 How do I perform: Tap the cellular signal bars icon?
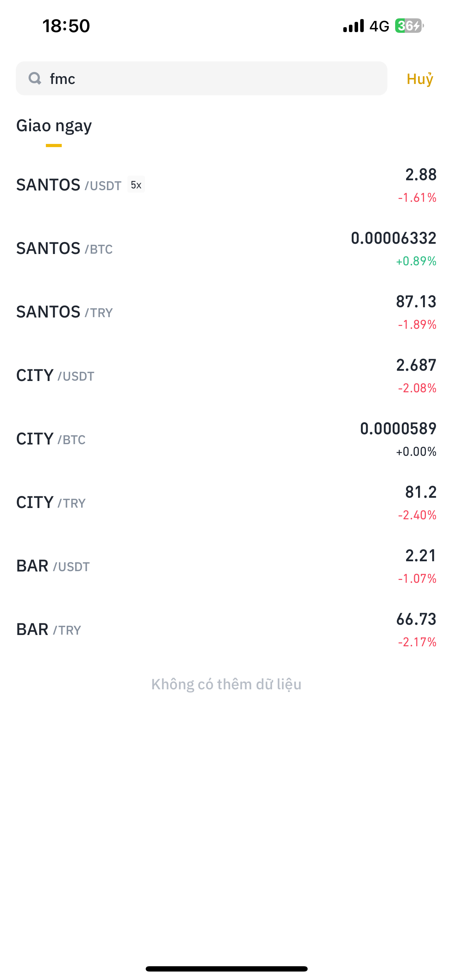(x=354, y=26)
